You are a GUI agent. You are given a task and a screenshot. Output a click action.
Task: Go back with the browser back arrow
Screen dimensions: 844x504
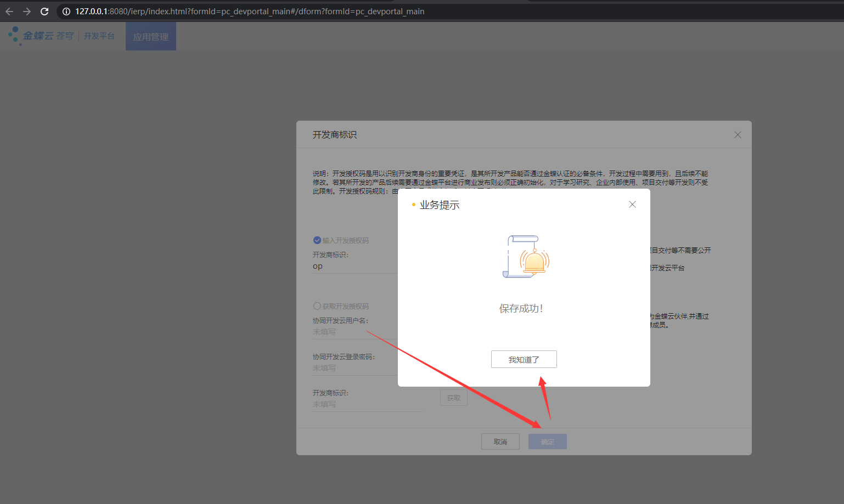pos(9,12)
